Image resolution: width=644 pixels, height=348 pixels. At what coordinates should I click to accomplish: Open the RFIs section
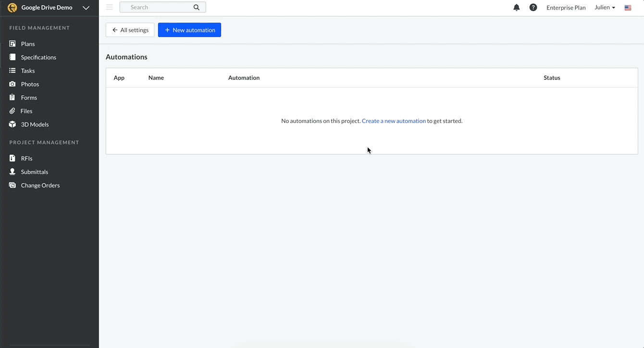coord(25,158)
